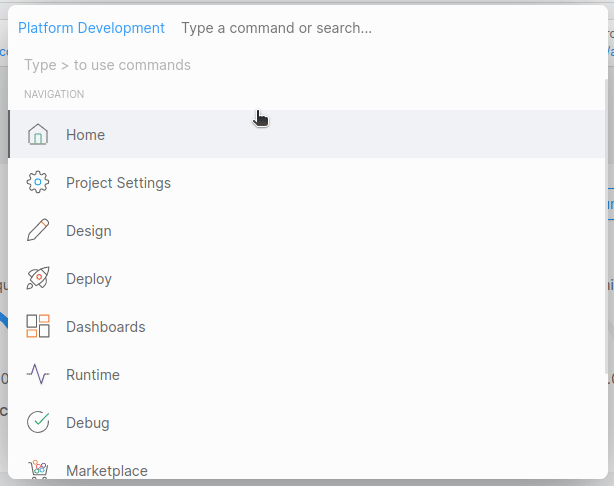Click the Debug checkmark icon
The width and height of the screenshot is (614, 486).
coord(38,422)
